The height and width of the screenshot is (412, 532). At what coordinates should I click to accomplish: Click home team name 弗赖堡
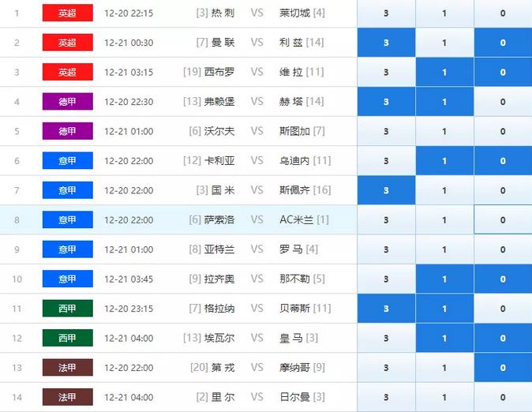point(219,102)
